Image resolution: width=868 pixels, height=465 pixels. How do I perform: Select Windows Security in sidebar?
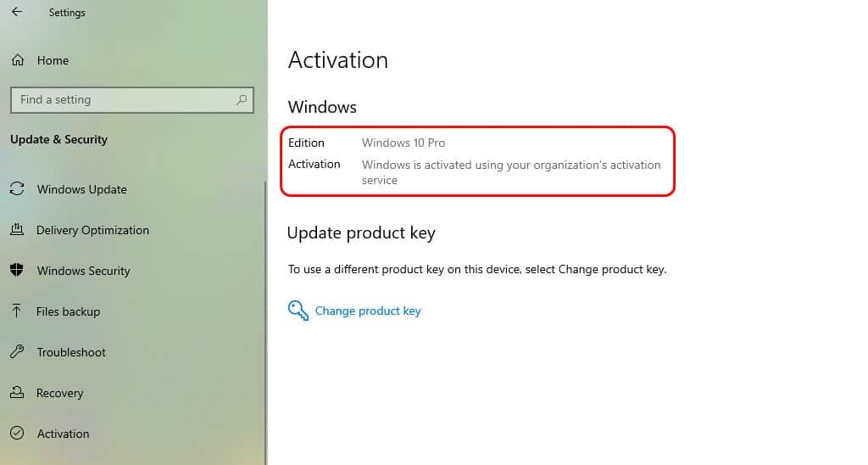click(x=84, y=271)
